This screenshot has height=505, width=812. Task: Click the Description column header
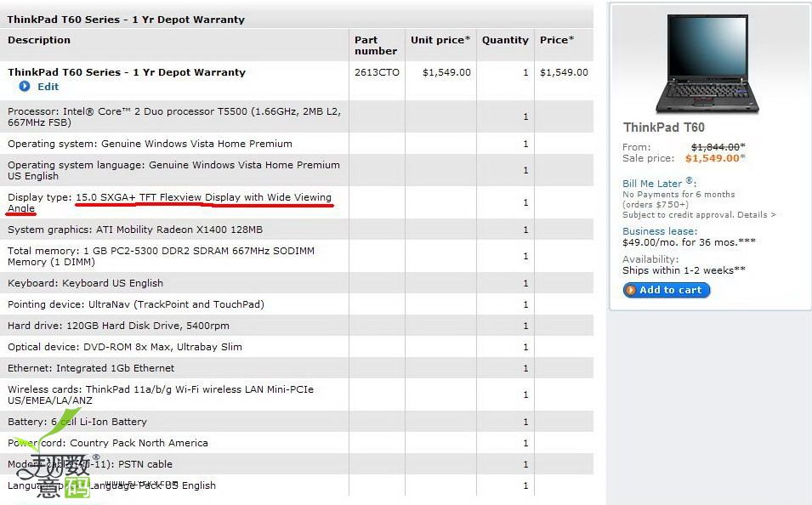coord(39,40)
